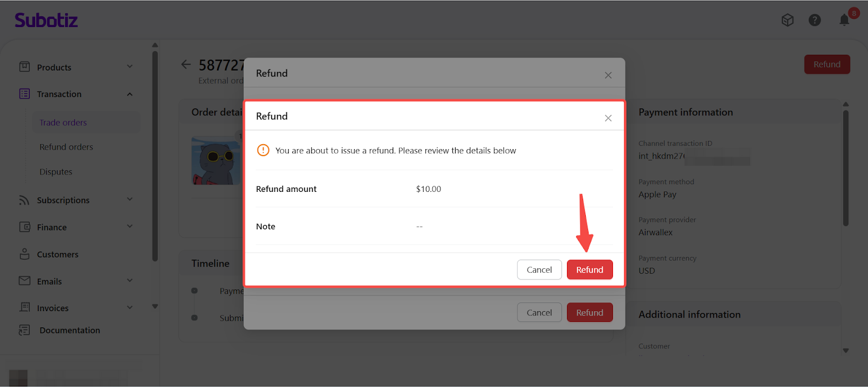Expand the Products menu chevron
The height and width of the screenshot is (387, 868).
click(130, 67)
